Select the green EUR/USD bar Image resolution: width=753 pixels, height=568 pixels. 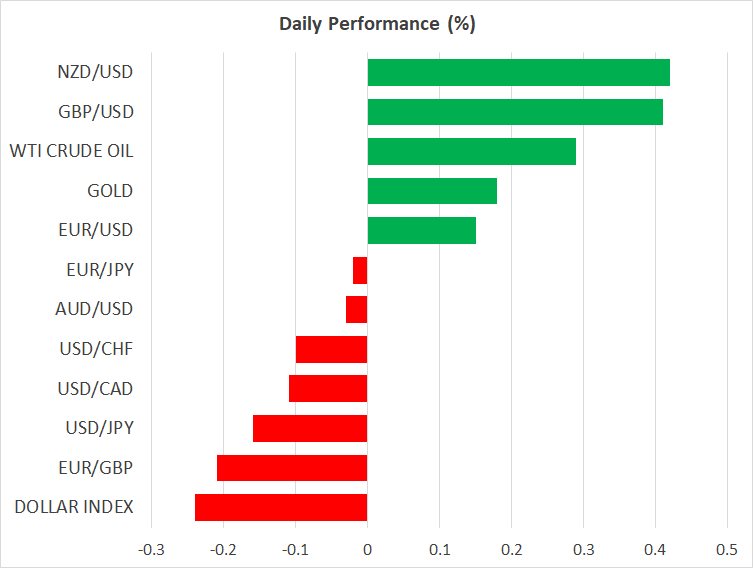click(x=421, y=230)
